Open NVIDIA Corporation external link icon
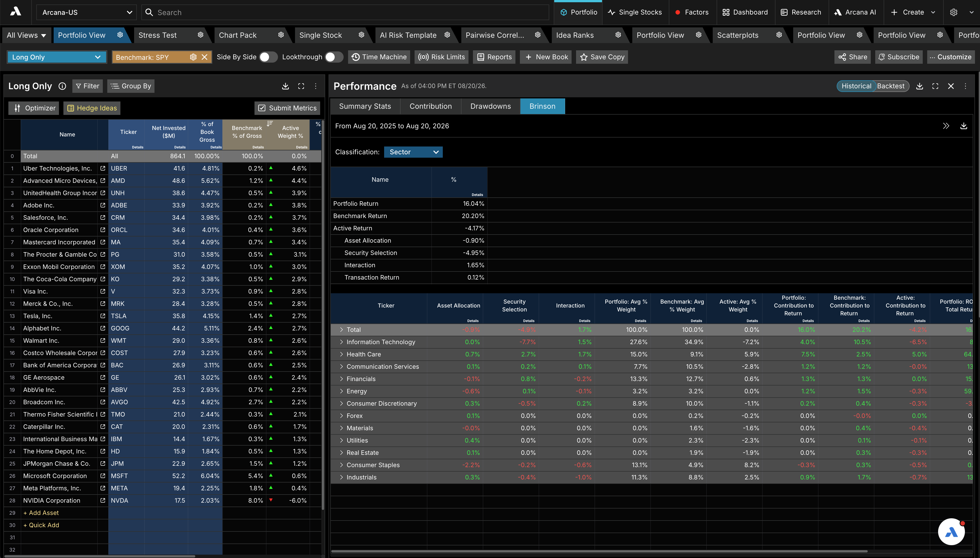The width and height of the screenshot is (980, 558). click(103, 500)
